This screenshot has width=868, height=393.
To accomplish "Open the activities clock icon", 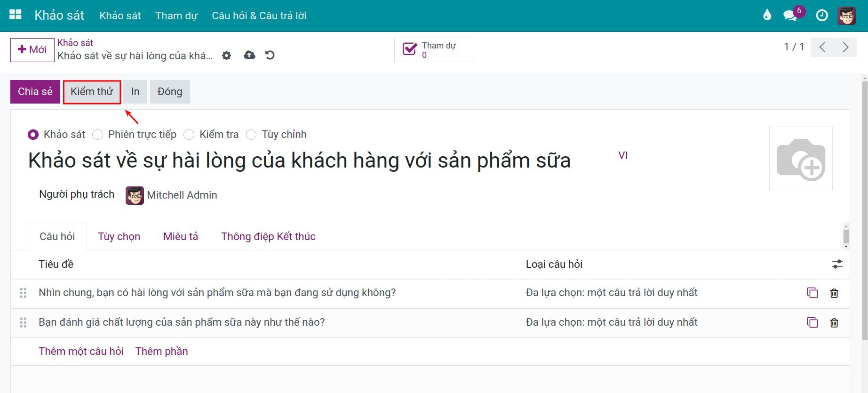I will (x=822, y=16).
